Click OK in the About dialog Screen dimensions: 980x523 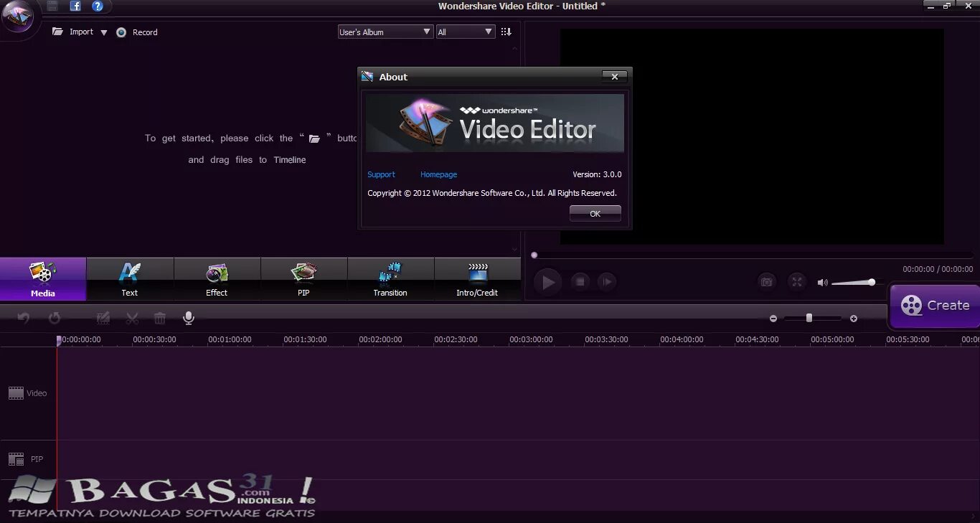click(x=595, y=213)
